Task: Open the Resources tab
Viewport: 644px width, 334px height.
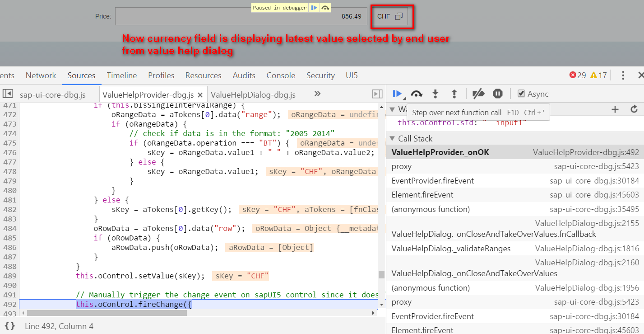Action: point(203,75)
